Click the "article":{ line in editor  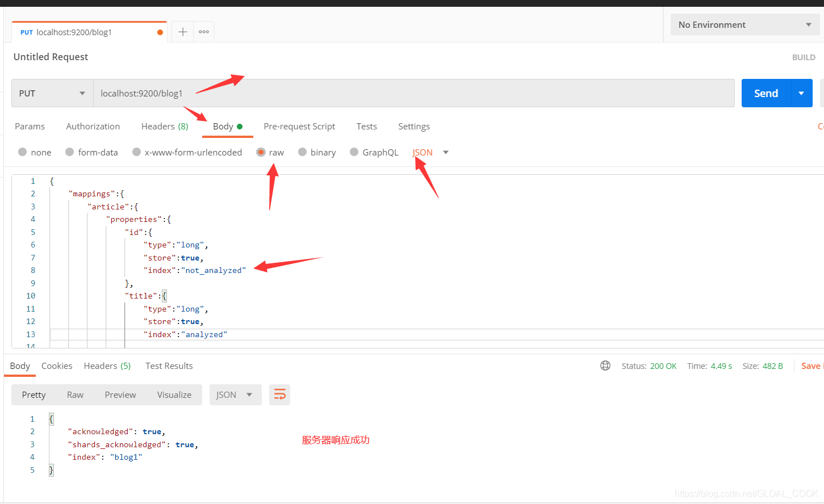click(x=112, y=207)
